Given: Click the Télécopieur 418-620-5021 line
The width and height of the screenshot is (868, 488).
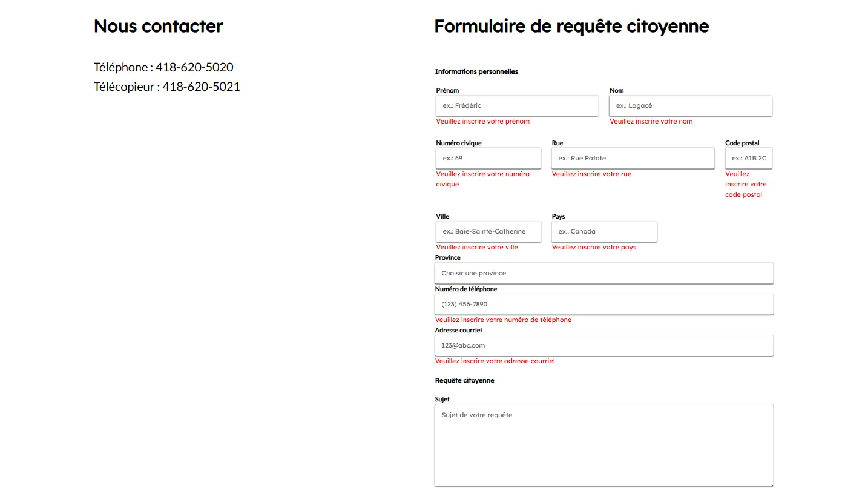Looking at the screenshot, I should coord(166,87).
